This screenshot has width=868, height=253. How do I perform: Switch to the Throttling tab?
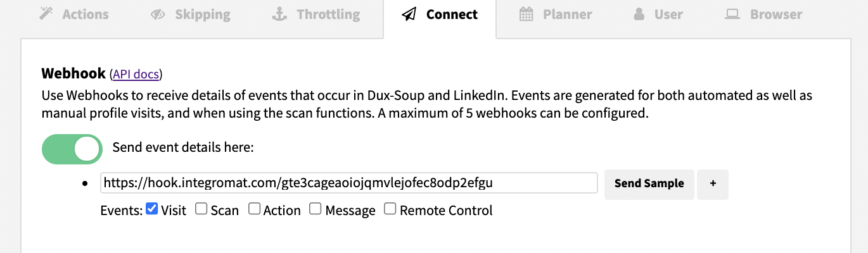click(x=317, y=15)
